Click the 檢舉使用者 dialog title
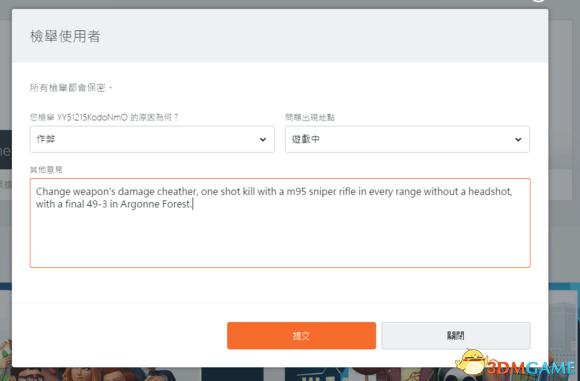The height and width of the screenshot is (381, 580). tap(65, 36)
